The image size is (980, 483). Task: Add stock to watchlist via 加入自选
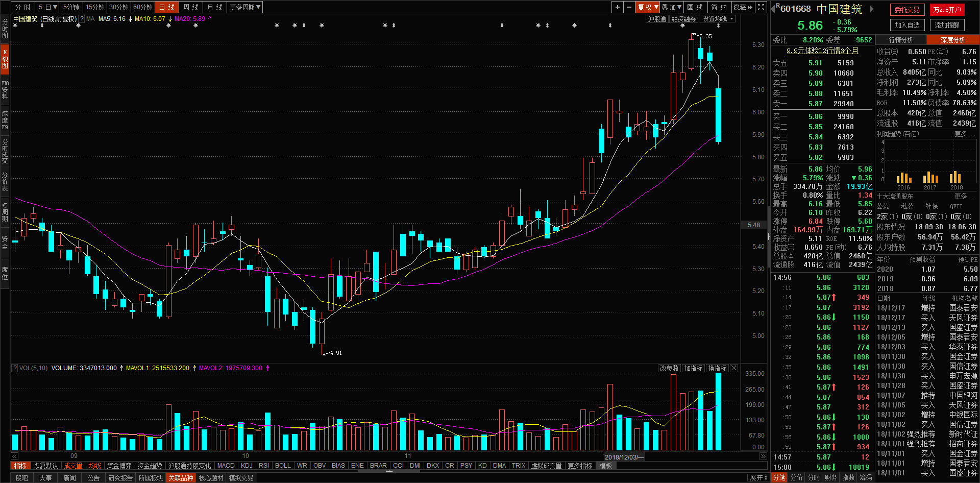click(x=907, y=25)
